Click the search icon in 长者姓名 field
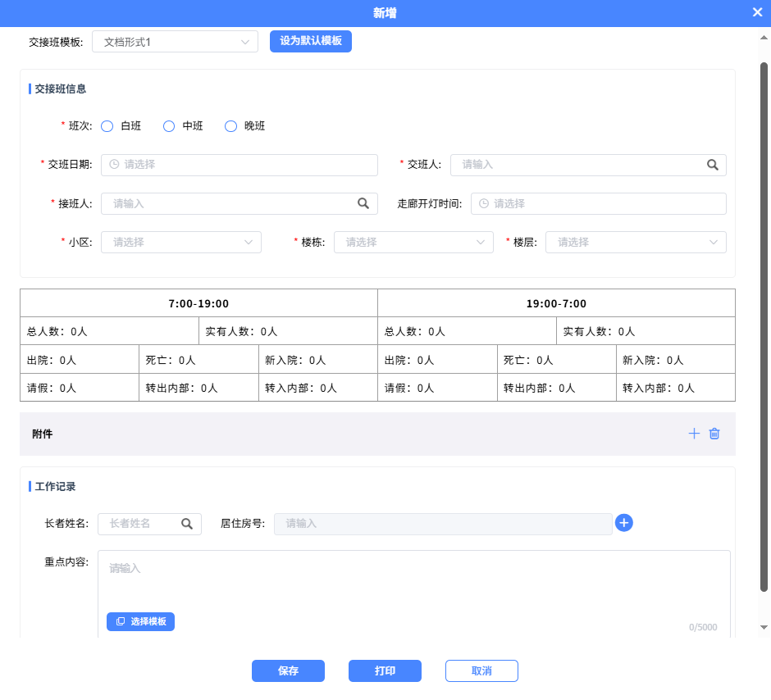The height and width of the screenshot is (700, 771). point(187,524)
